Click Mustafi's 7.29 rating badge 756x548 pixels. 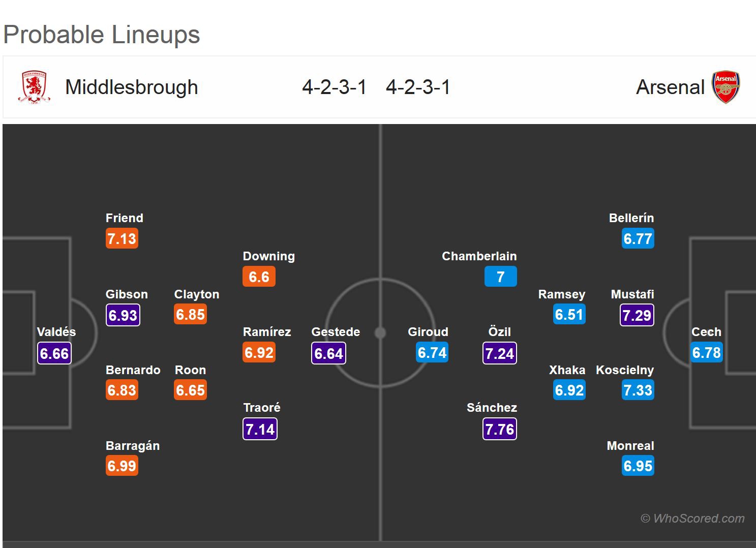637,315
